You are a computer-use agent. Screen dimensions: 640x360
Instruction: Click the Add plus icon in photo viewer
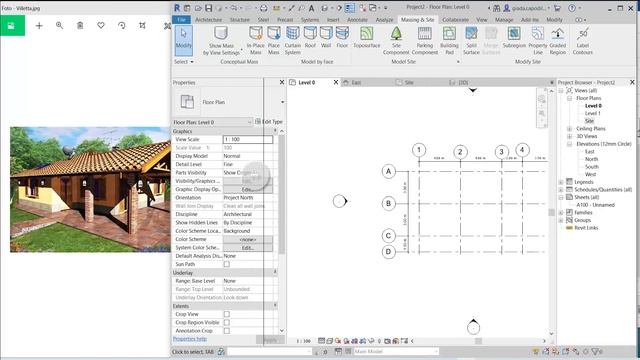click(39, 26)
